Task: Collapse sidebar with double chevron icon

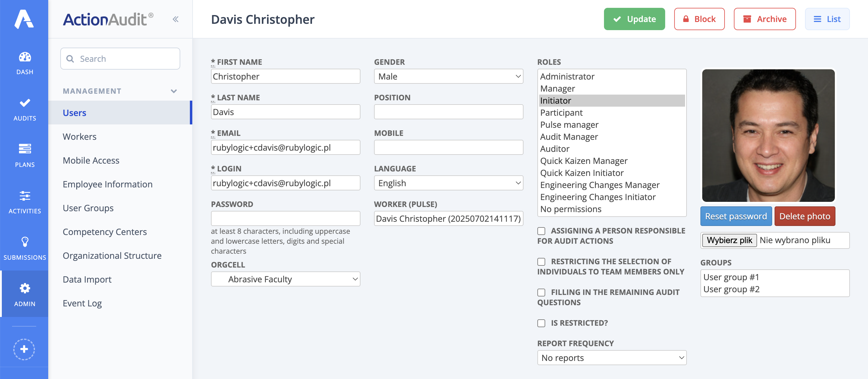Action: click(175, 19)
